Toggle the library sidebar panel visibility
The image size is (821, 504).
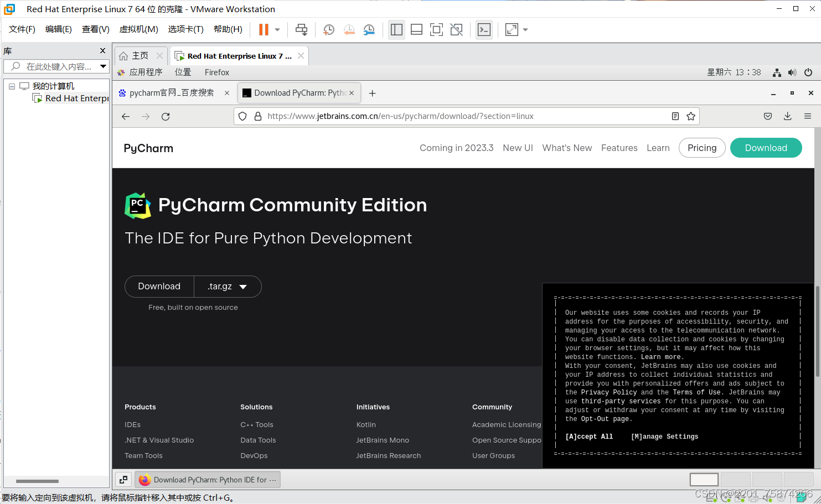click(396, 29)
